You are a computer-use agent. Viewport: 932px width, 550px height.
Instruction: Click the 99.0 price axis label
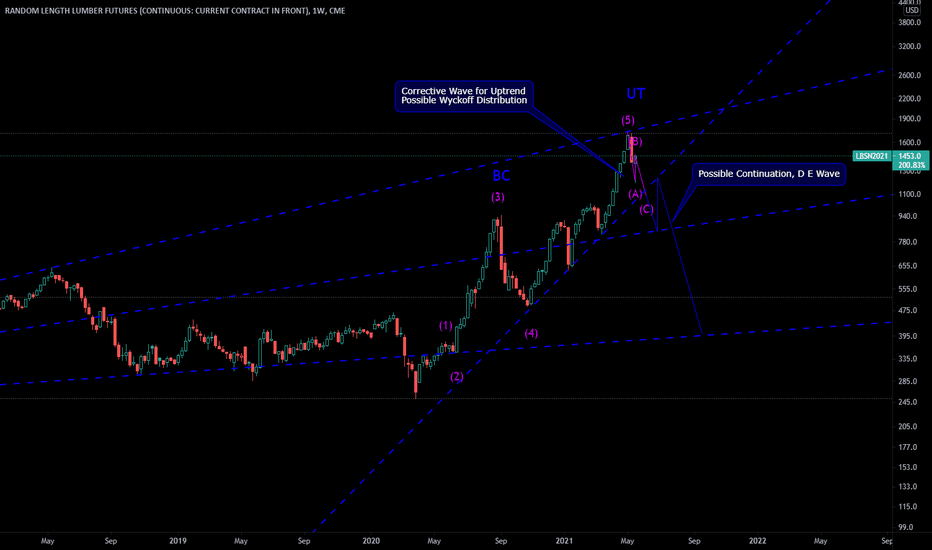coord(906,527)
